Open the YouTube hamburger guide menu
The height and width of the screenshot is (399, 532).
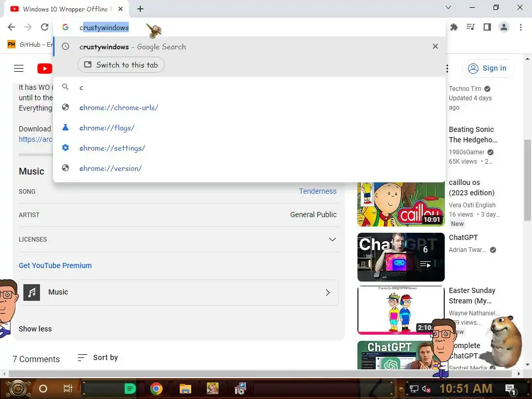[19, 69]
